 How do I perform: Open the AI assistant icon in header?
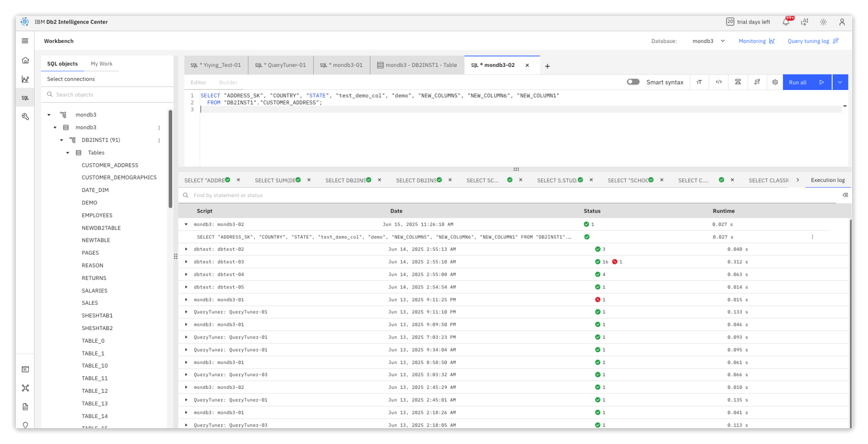coord(805,22)
